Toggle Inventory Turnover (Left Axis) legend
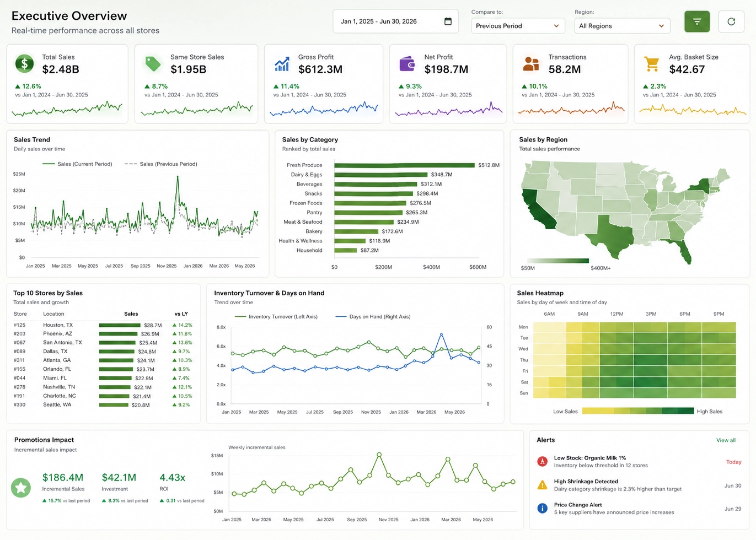 (276, 317)
